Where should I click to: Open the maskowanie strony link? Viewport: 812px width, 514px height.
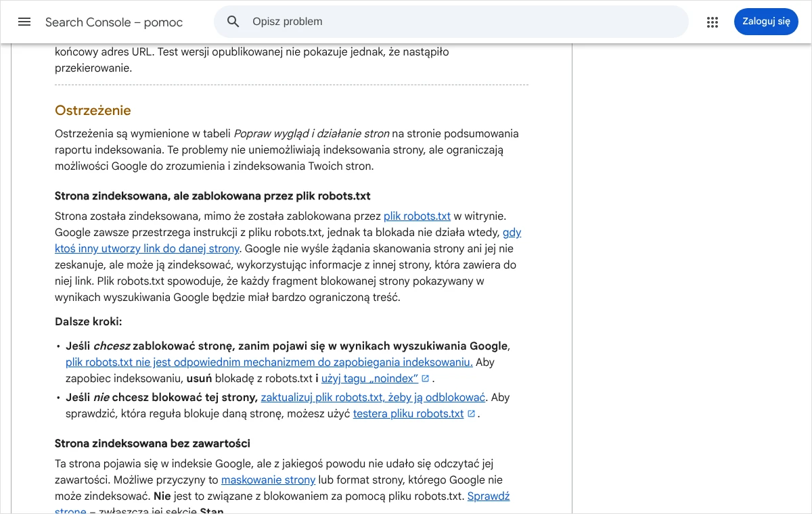[x=269, y=480]
